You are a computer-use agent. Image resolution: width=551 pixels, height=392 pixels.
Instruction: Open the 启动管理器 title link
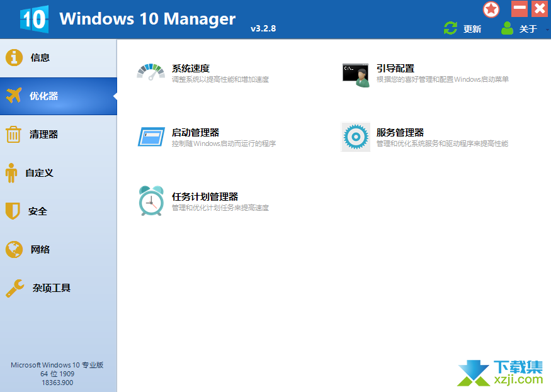(195, 132)
